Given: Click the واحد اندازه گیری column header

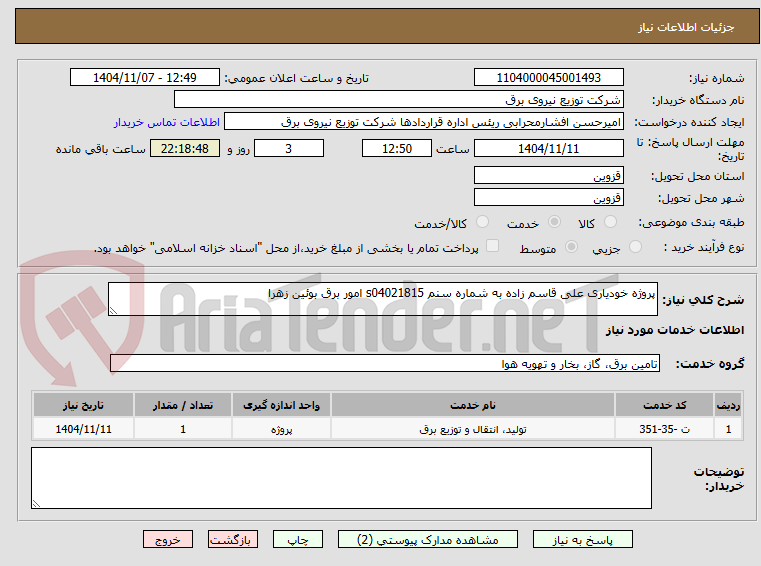Looking at the screenshot, I should [281, 405].
